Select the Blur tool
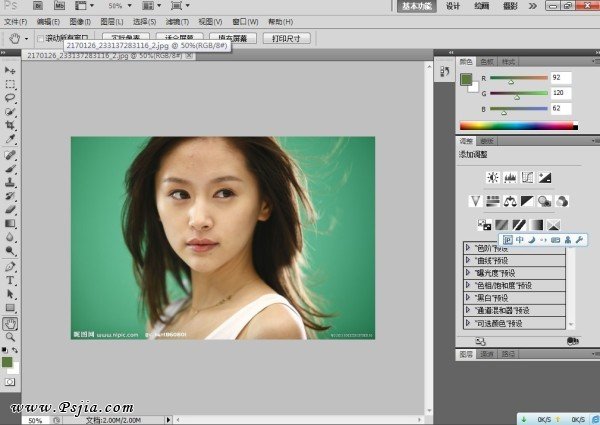 point(10,237)
